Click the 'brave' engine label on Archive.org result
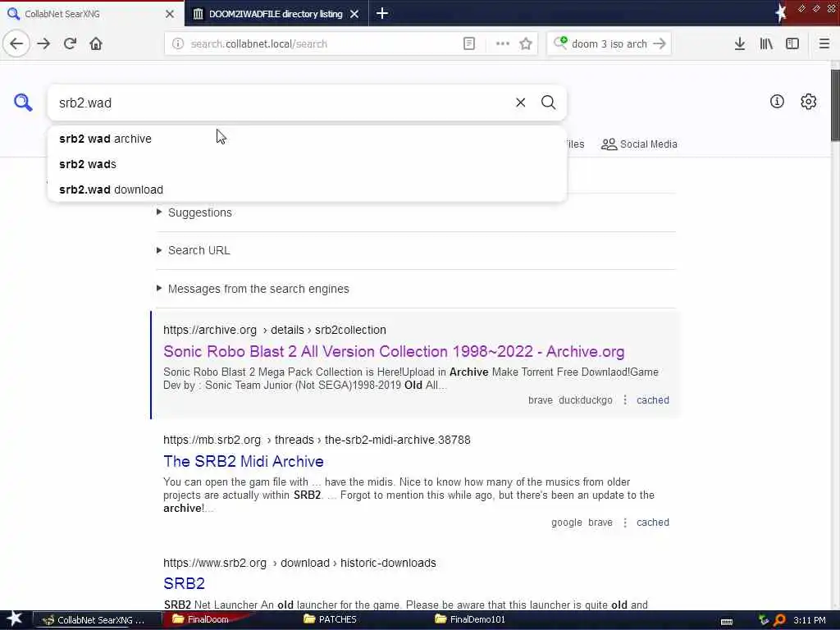The height and width of the screenshot is (630, 840). click(540, 400)
